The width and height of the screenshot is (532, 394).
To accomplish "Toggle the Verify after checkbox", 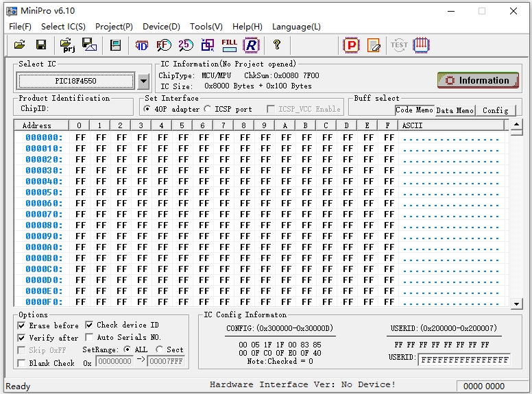I will [x=21, y=338].
